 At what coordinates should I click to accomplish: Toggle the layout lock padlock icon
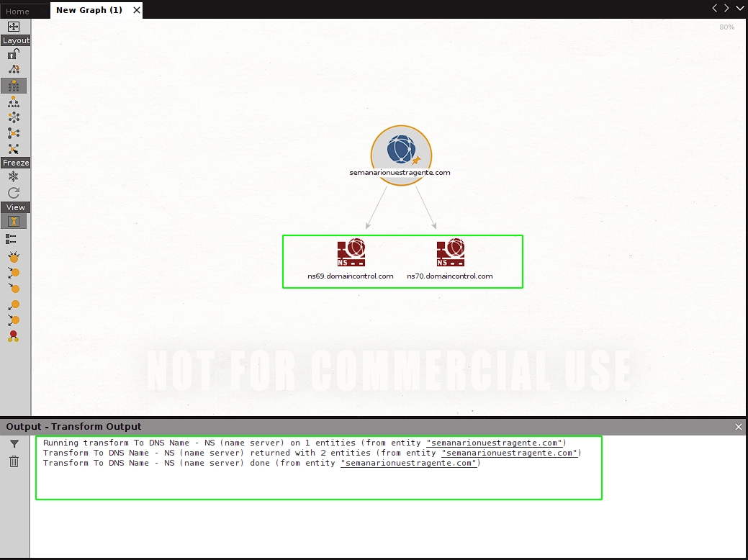tap(14, 53)
